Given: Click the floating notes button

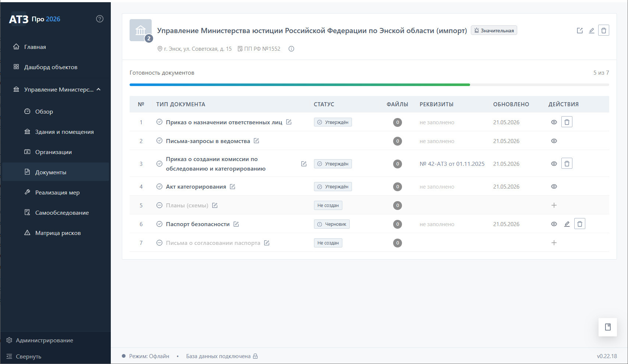Looking at the screenshot, I should pos(608,327).
